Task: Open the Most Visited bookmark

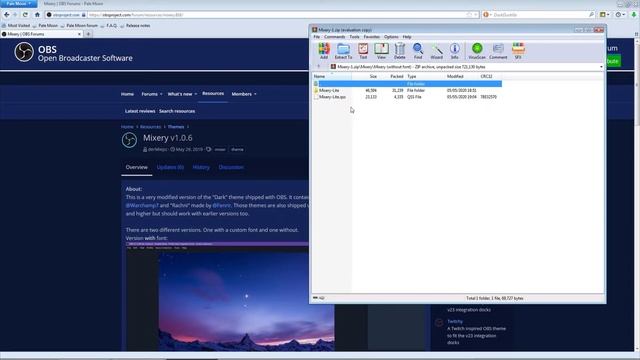Action: click(16, 25)
